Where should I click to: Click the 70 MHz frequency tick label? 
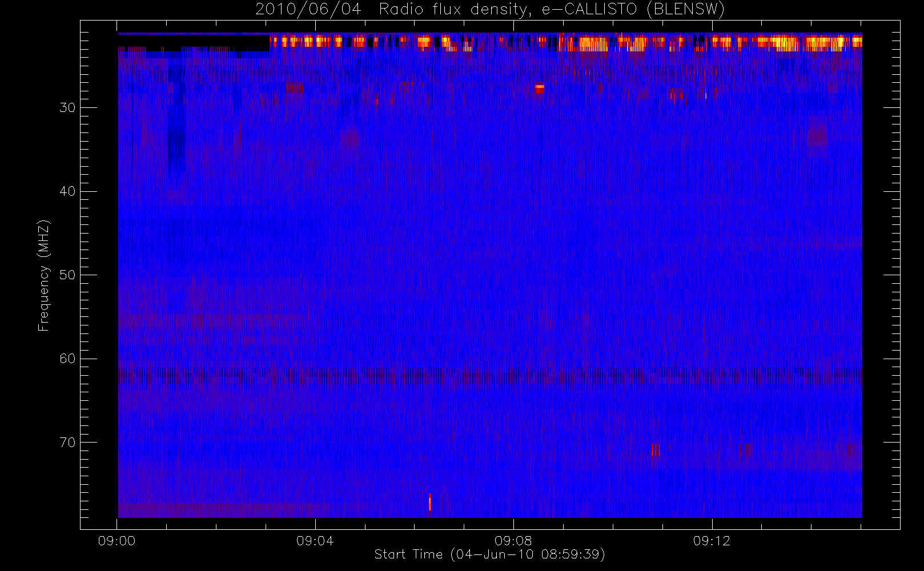(x=67, y=443)
